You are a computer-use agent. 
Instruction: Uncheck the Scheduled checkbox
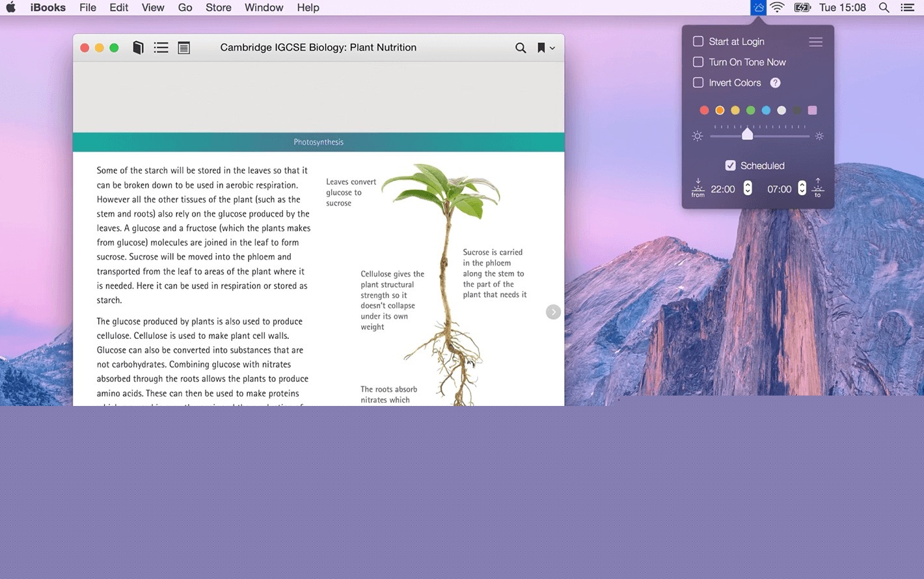pyautogui.click(x=731, y=165)
